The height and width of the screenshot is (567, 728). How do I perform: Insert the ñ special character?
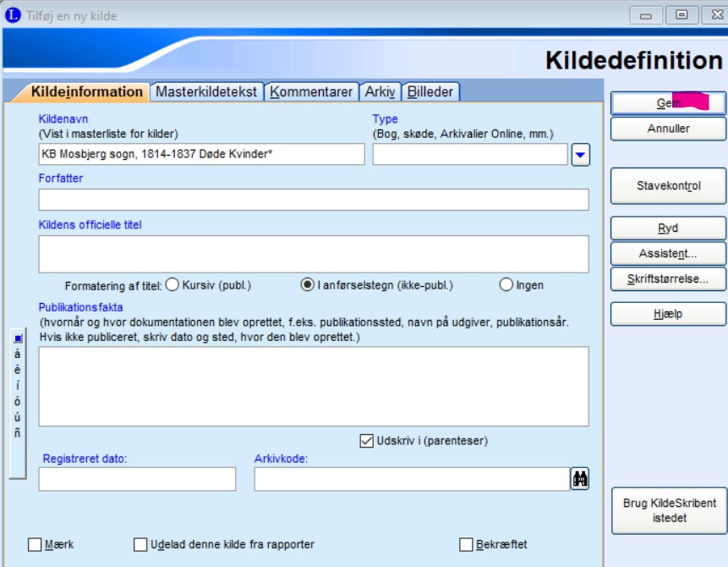point(18,432)
